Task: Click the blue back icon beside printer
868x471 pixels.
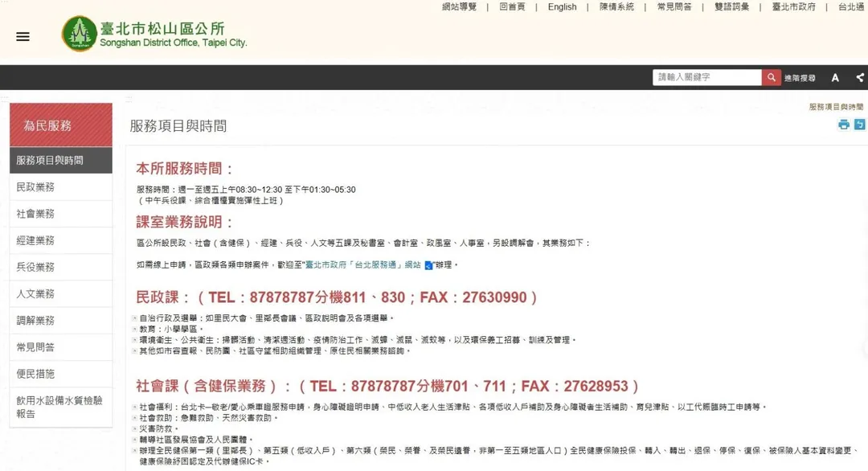Action: 859,125
